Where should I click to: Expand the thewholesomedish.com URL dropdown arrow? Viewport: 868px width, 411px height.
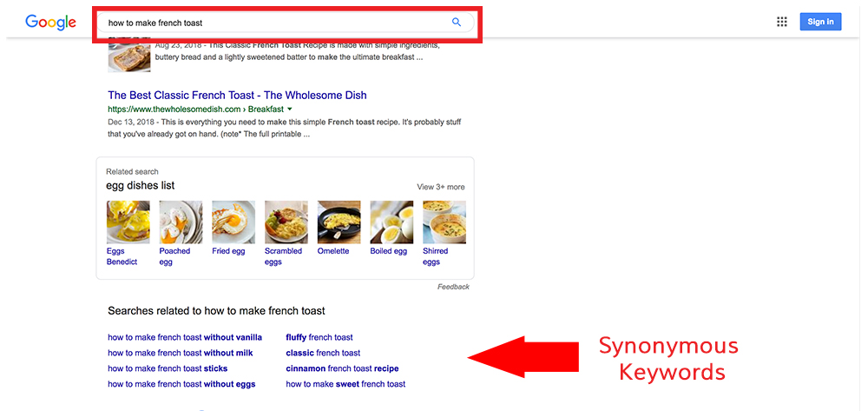pyautogui.click(x=290, y=109)
